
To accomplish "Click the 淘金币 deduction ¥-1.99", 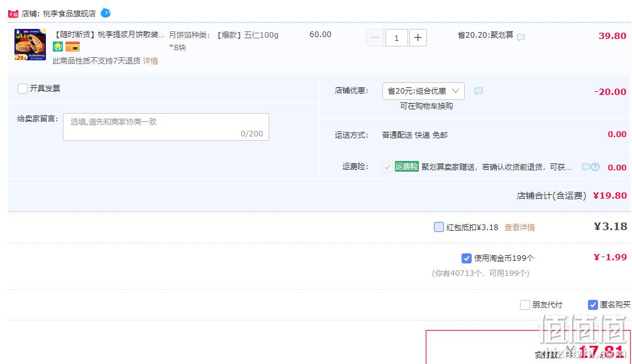I will coord(610,257).
